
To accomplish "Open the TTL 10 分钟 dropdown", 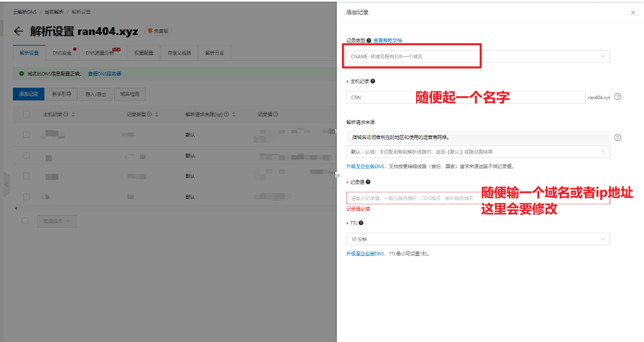I will point(478,239).
